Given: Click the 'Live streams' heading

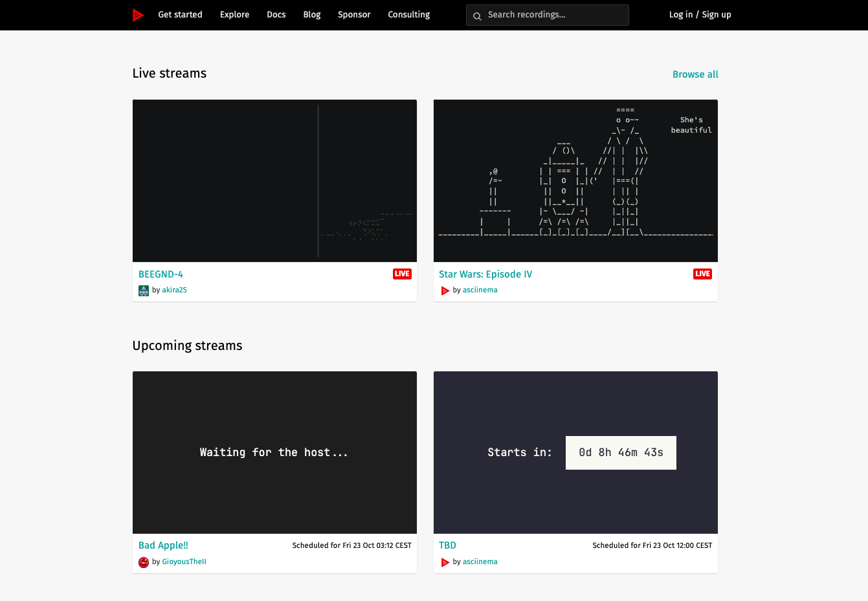Looking at the screenshot, I should click(x=170, y=74).
